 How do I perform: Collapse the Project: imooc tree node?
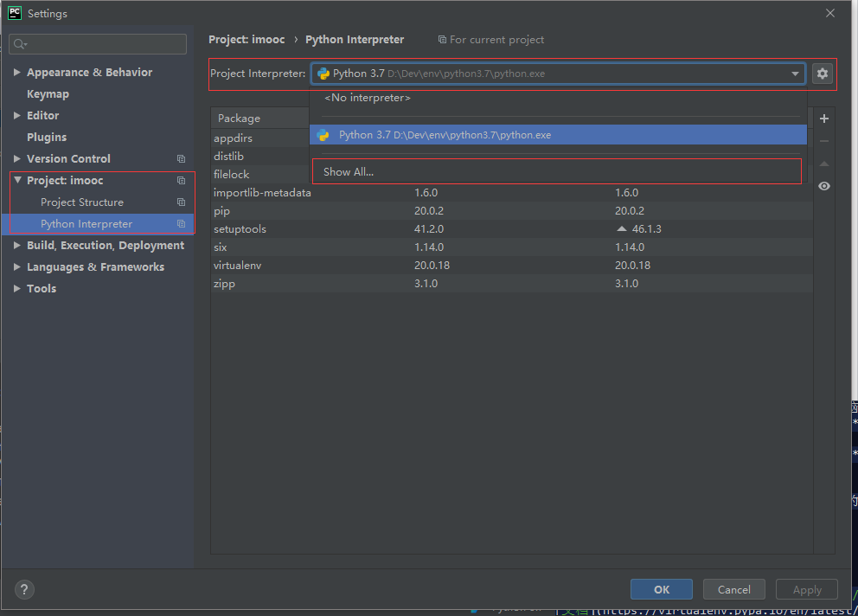pyautogui.click(x=17, y=181)
